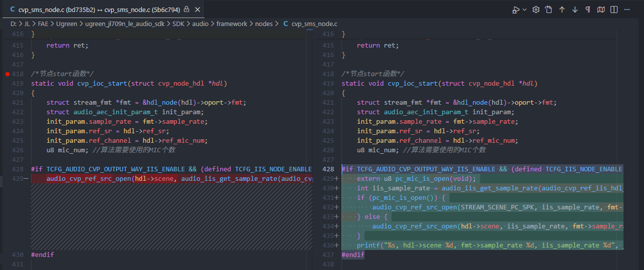Click the removed-line minus marker at line 429
The image size is (644, 270).
pyautogui.click(x=26, y=179)
